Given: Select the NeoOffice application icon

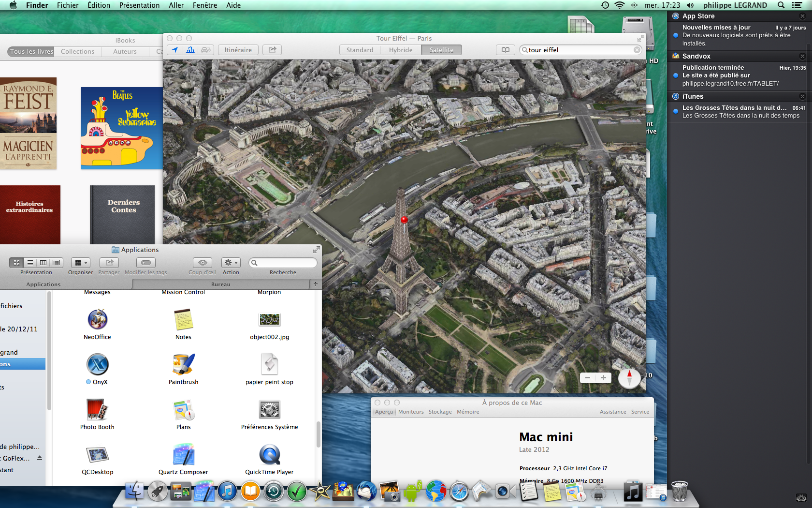Looking at the screenshot, I should (97, 319).
